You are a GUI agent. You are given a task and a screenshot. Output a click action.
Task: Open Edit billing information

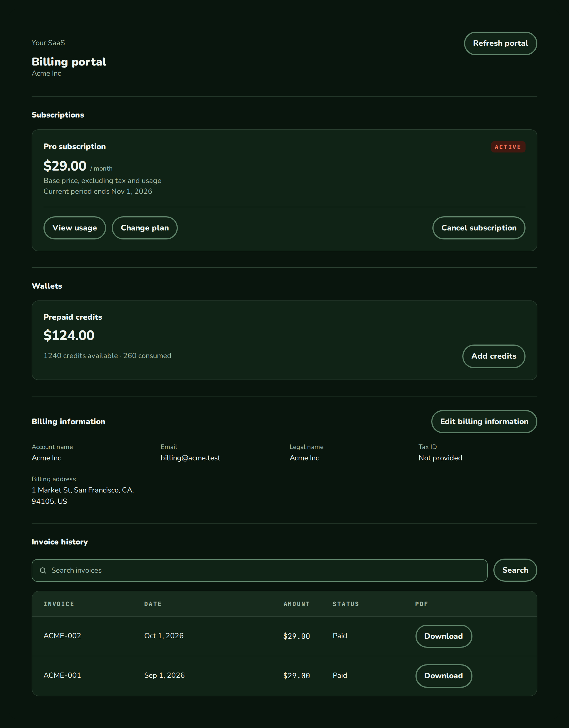click(x=484, y=422)
